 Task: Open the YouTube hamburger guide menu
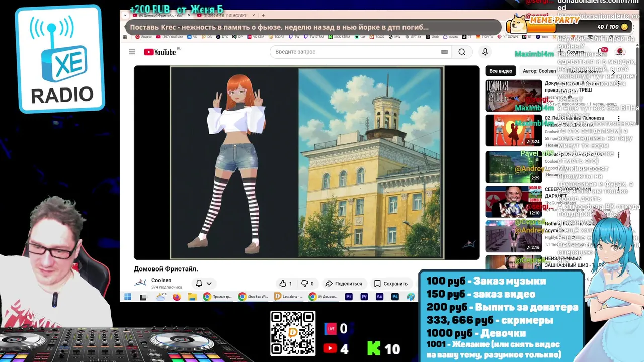132,52
